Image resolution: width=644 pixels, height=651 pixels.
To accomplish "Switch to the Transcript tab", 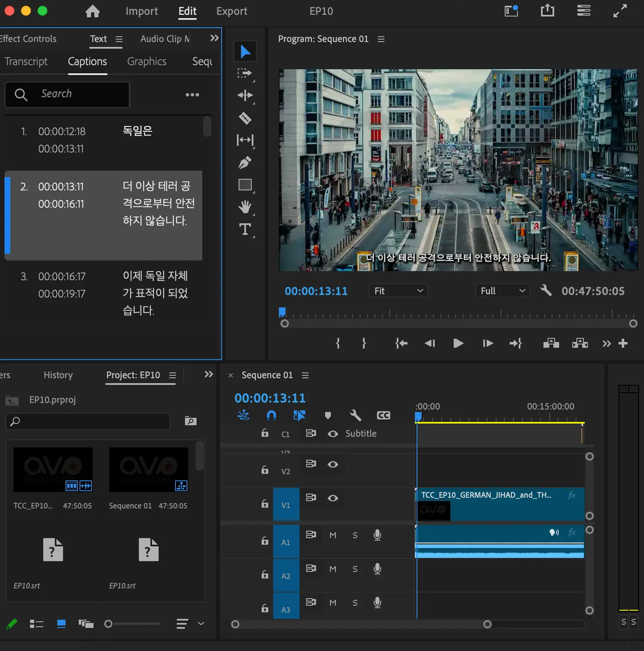I will tap(26, 61).
